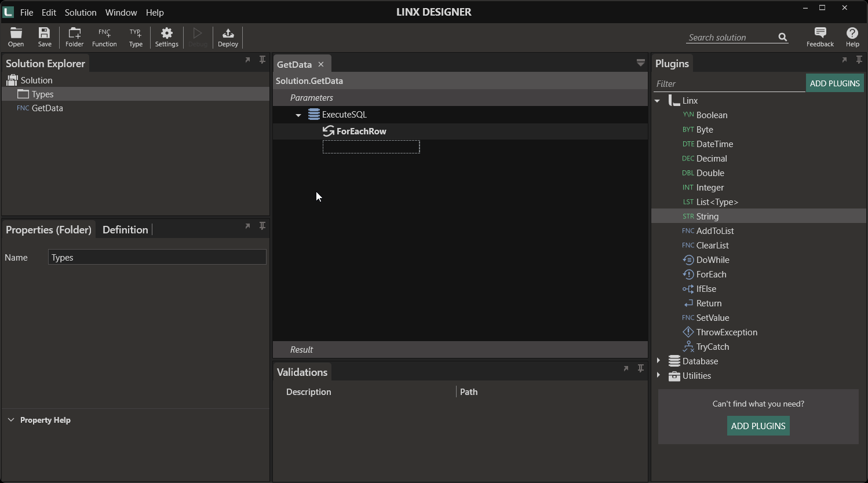Float the Properties panel arrow icon
This screenshot has width=868, height=483.
point(247,226)
